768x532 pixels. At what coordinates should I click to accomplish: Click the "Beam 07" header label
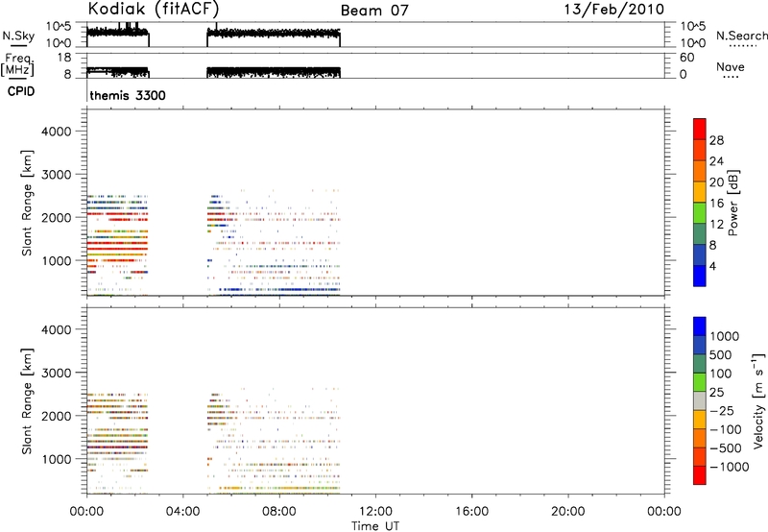(374, 11)
